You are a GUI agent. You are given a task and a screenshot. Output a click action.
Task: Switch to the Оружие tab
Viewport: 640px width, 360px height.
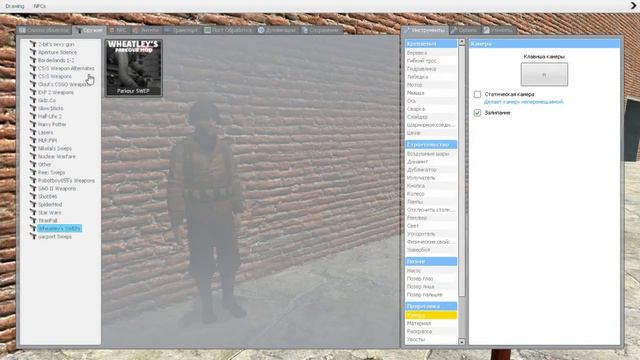tap(89, 30)
